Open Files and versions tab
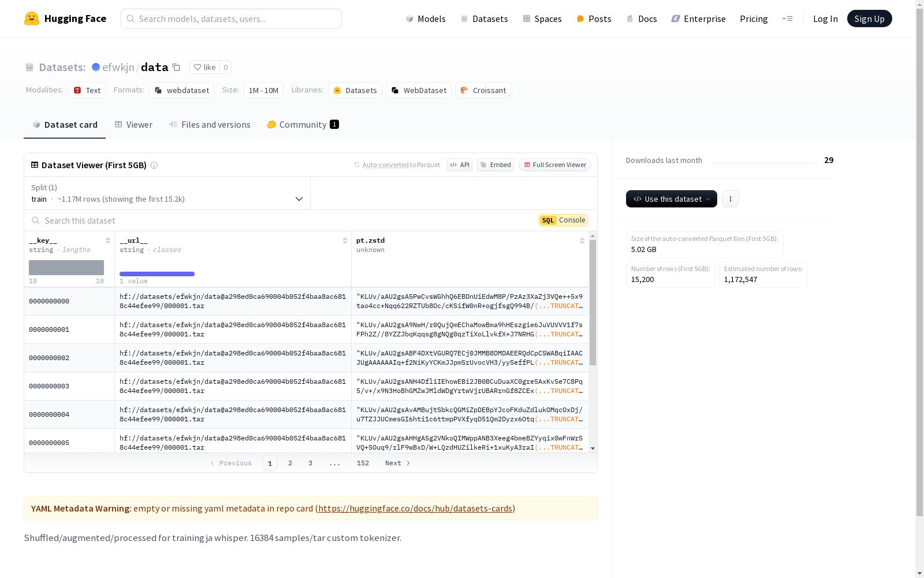This screenshot has height=578, width=924. 210,125
